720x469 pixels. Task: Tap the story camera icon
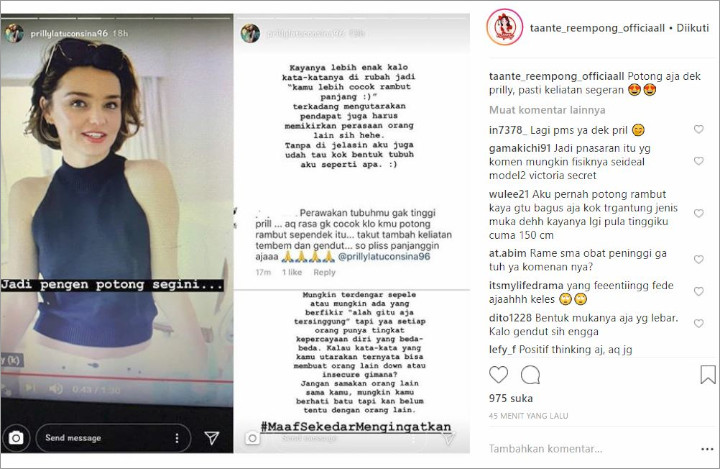[x=16, y=438]
